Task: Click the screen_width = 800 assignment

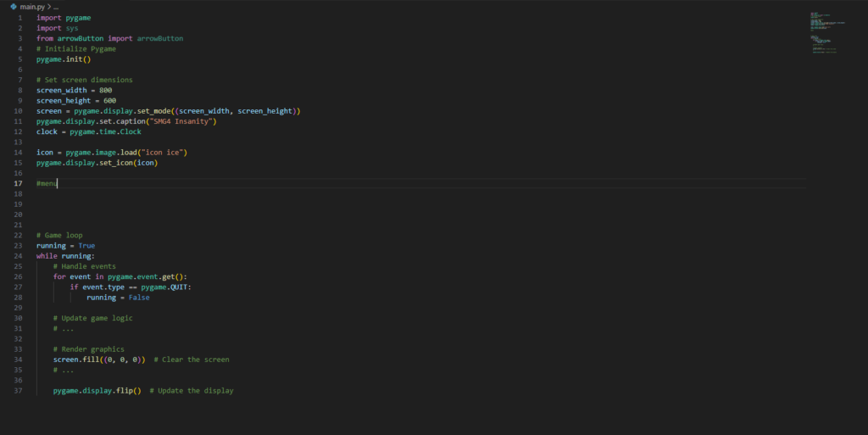Action: 74,90
